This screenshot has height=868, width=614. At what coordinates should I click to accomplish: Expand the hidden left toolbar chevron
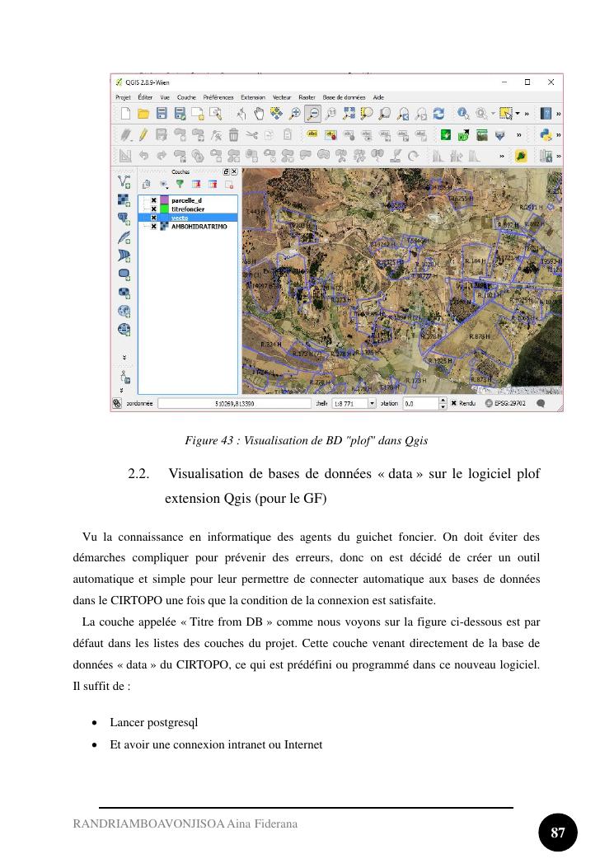point(124,358)
